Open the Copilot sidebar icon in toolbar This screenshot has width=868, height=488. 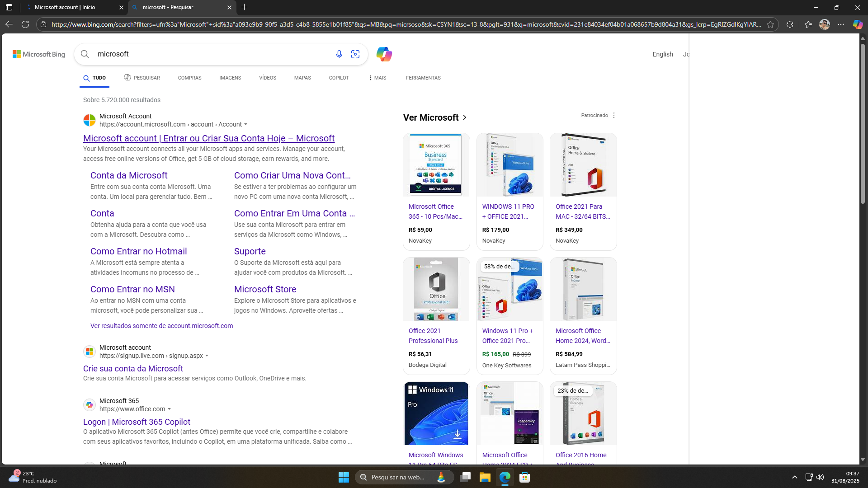click(x=858, y=24)
